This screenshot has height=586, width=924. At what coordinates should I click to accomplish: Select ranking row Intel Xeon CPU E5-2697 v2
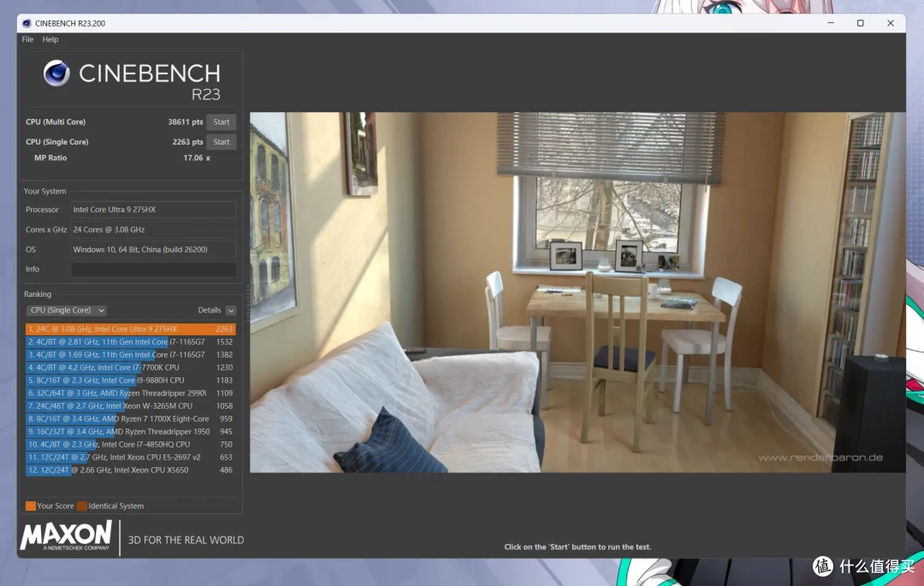tap(130, 458)
